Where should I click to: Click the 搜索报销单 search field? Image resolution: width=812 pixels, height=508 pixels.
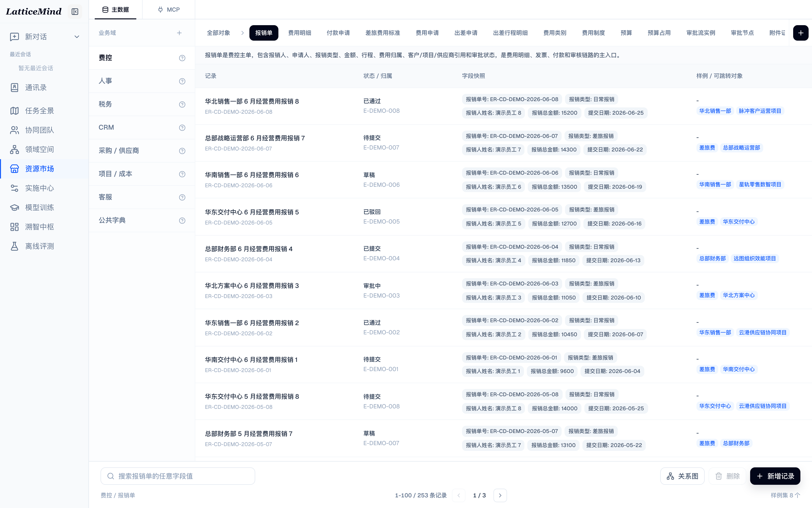coord(178,476)
